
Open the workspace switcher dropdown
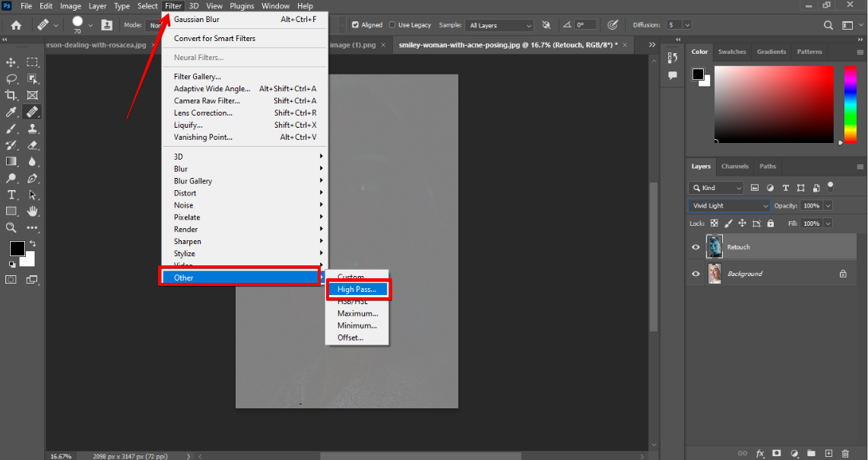[x=848, y=25]
